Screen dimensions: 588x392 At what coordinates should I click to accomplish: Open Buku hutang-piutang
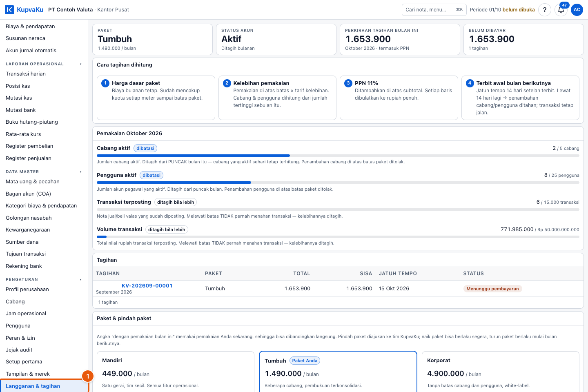coord(44,122)
